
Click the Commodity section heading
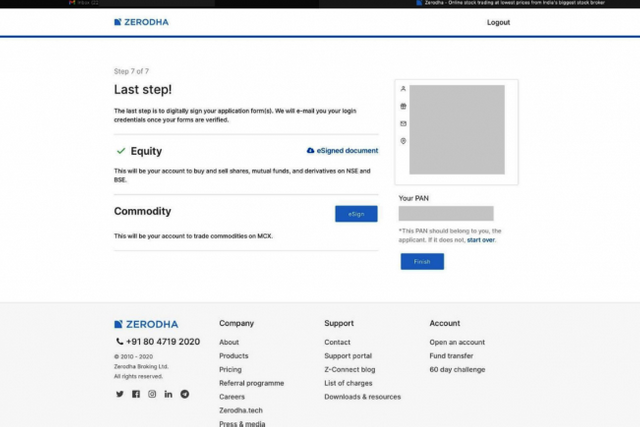pyautogui.click(x=142, y=211)
